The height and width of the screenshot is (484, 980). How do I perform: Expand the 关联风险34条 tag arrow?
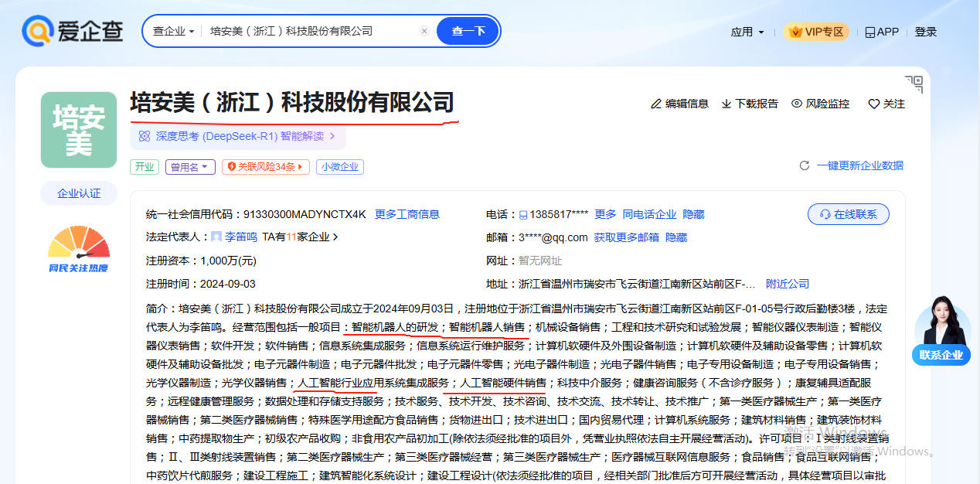coord(302,166)
